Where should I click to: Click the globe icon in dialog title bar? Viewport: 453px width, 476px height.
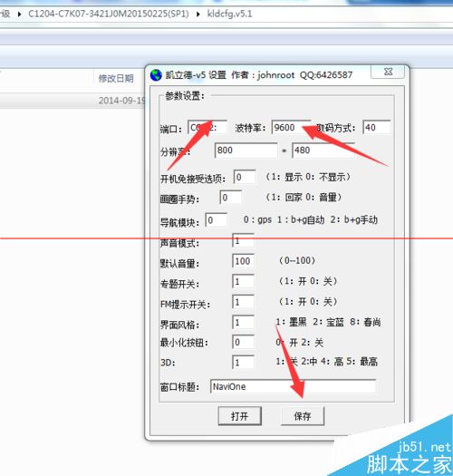coord(156,75)
